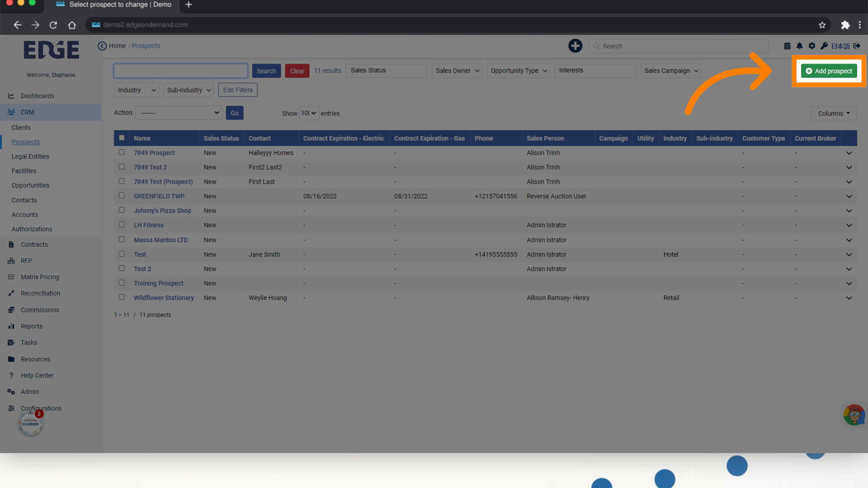Open the Industry filter dropdown
The height and width of the screenshot is (488, 868).
click(x=136, y=90)
